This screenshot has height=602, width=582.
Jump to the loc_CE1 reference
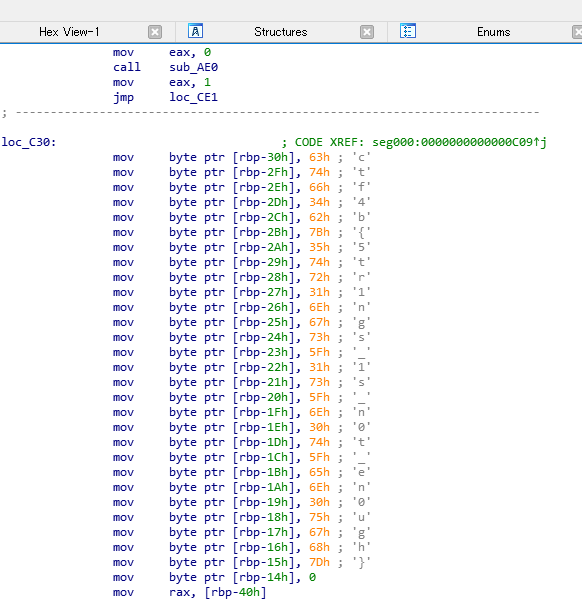(193, 97)
